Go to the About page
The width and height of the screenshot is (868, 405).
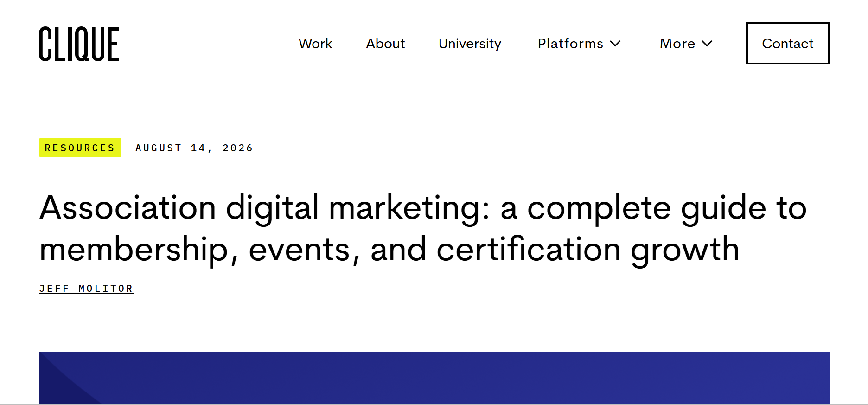pos(385,44)
